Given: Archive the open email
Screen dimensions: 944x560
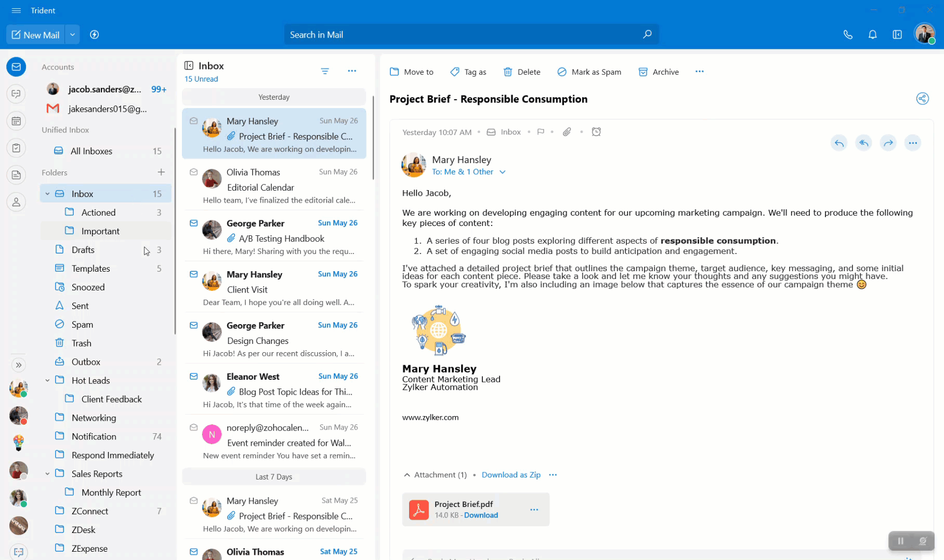Looking at the screenshot, I should (658, 72).
